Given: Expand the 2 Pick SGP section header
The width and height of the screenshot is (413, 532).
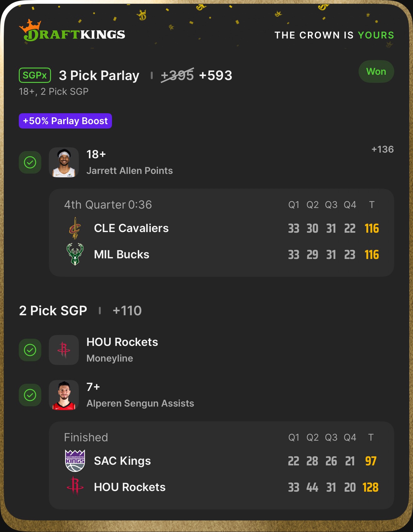Looking at the screenshot, I should click(53, 311).
